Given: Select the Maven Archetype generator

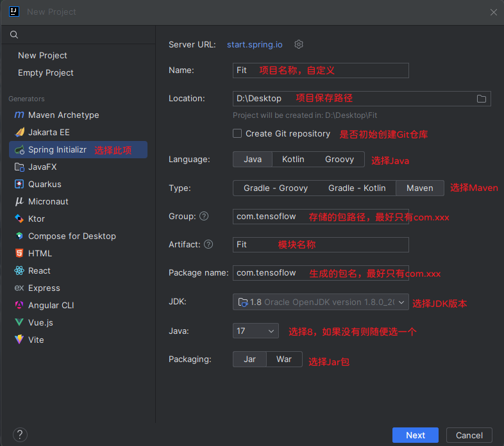Looking at the screenshot, I should (x=78, y=115).
